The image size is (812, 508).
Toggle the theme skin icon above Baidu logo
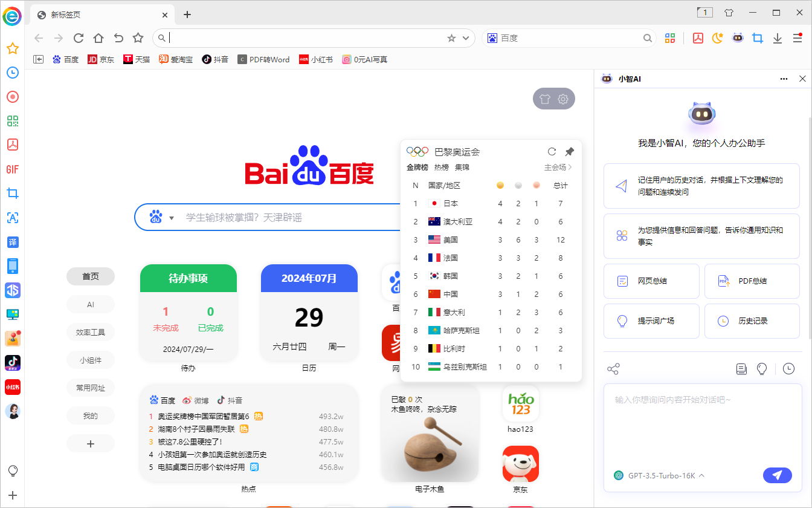pyautogui.click(x=544, y=99)
